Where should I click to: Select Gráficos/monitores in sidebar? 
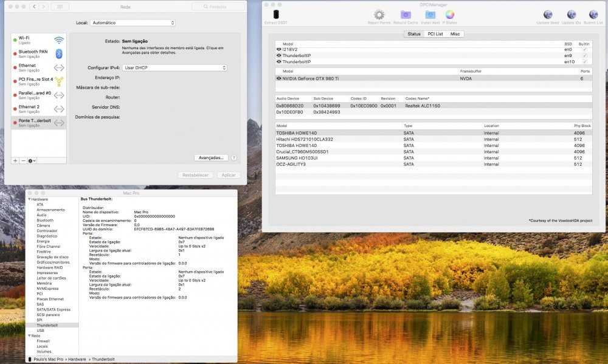tap(53, 262)
